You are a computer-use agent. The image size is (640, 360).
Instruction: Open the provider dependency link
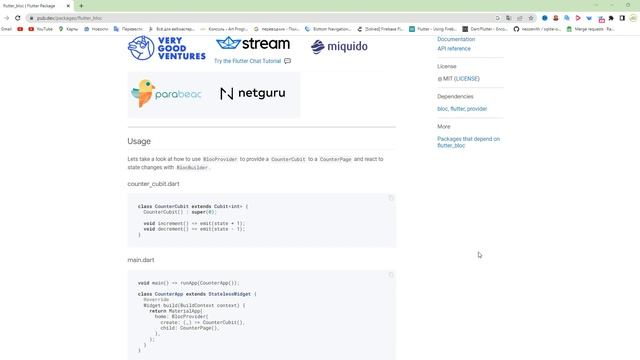[x=478, y=109]
